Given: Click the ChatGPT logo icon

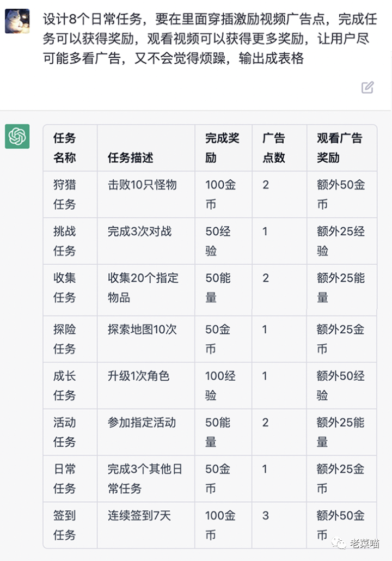Looking at the screenshot, I should click(x=17, y=136).
